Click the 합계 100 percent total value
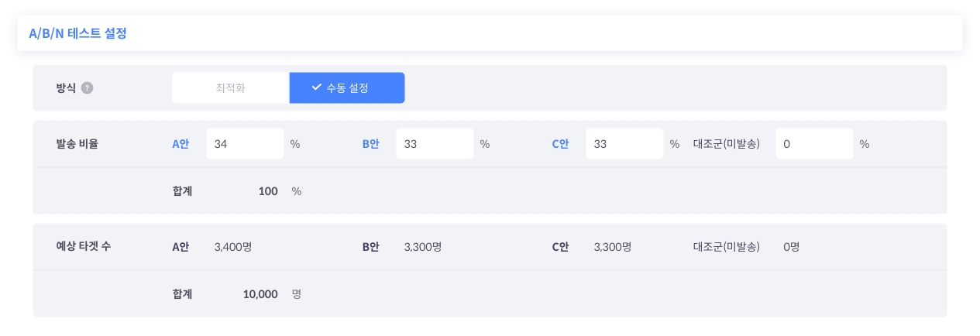The height and width of the screenshot is (336, 980). 268,191
